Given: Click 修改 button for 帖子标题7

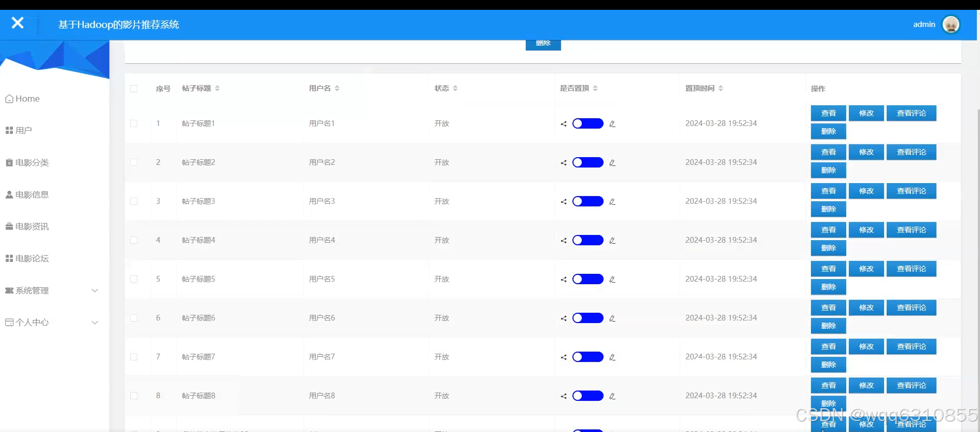Looking at the screenshot, I should tap(866, 346).
